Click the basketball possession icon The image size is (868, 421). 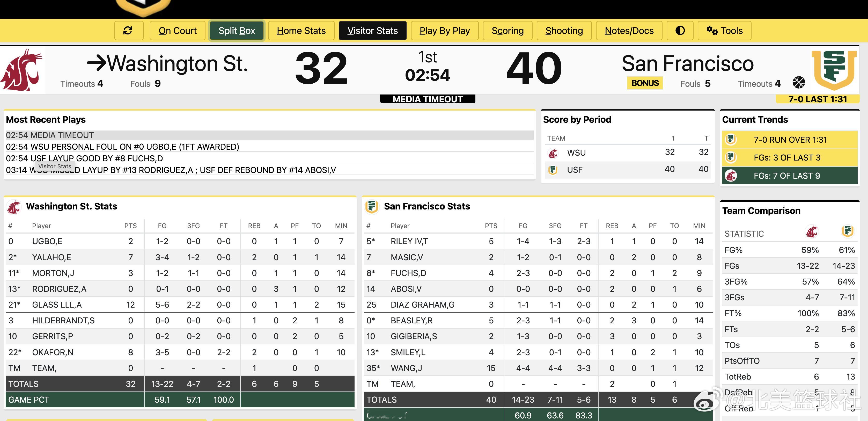[799, 82]
